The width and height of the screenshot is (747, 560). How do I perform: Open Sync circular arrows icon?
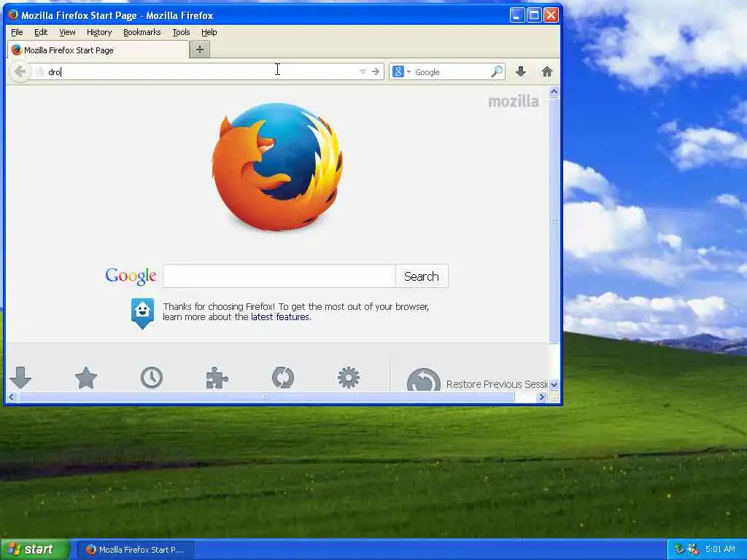[282, 378]
